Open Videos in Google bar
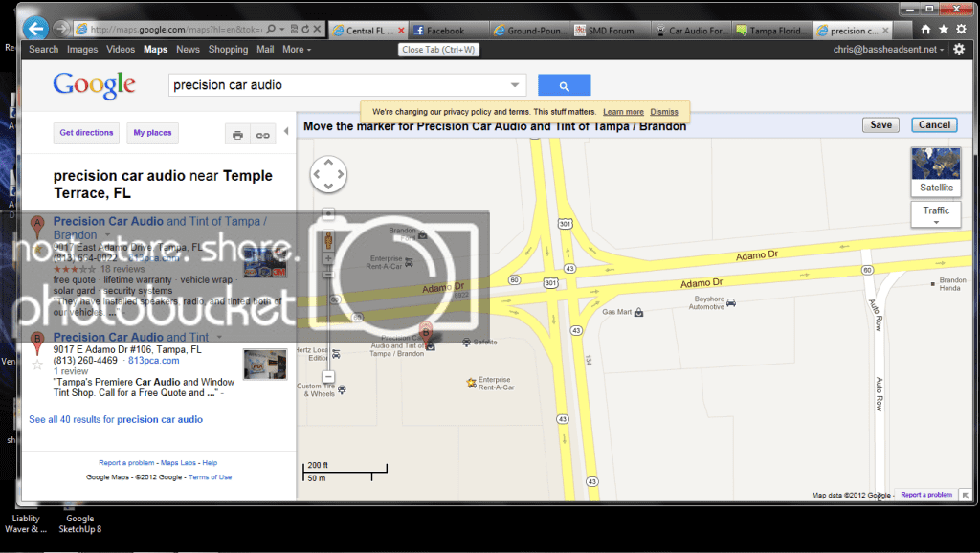Image resolution: width=980 pixels, height=553 pixels. pyautogui.click(x=121, y=50)
